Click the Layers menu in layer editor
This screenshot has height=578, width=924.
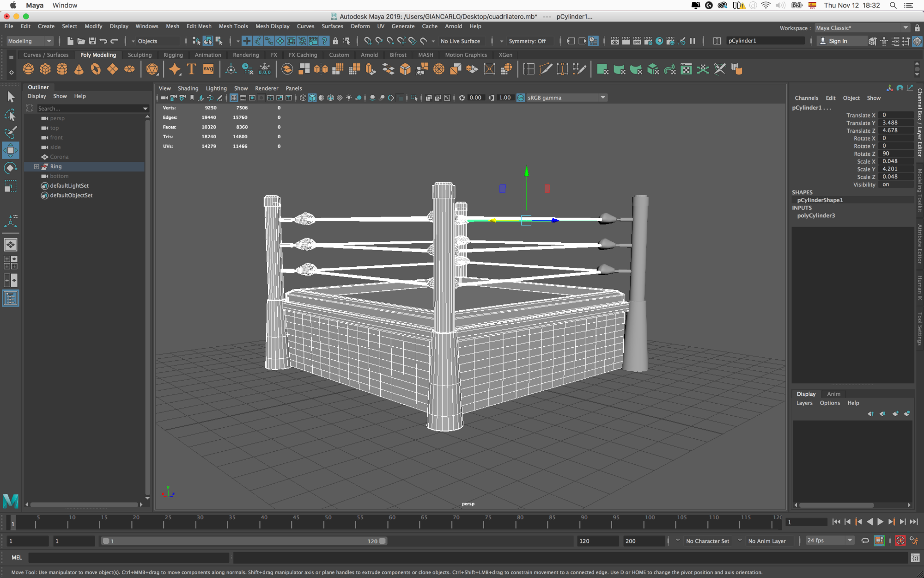tap(804, 403)
